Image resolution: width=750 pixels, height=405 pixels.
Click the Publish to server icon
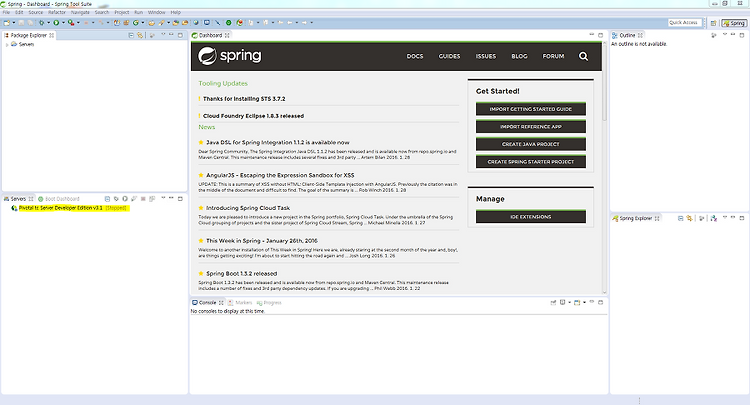click(x=152, y=198)
